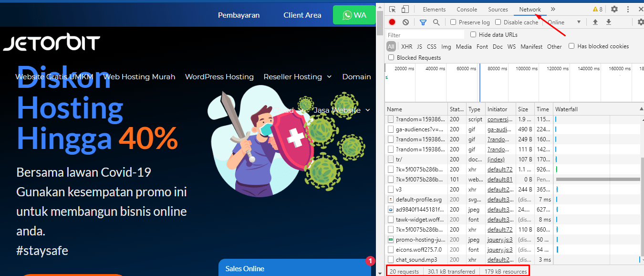Open the DevTools three-dot menu
This screenshot has height=276, width=644.
[628, 9]
